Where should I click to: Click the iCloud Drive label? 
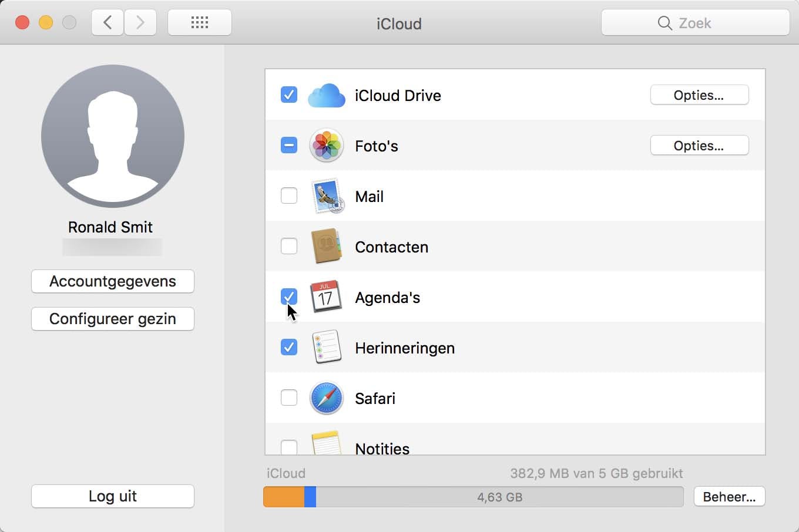tap(398, 96)
